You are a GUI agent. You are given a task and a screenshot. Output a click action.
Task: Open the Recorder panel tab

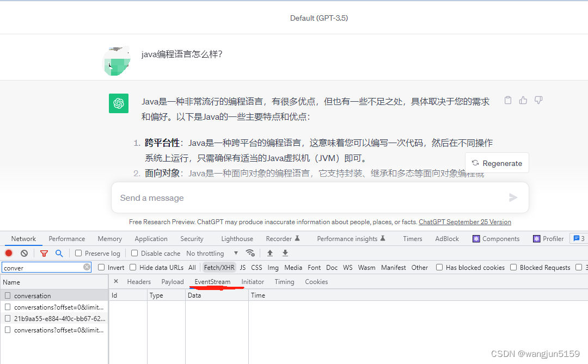[283, 239]
